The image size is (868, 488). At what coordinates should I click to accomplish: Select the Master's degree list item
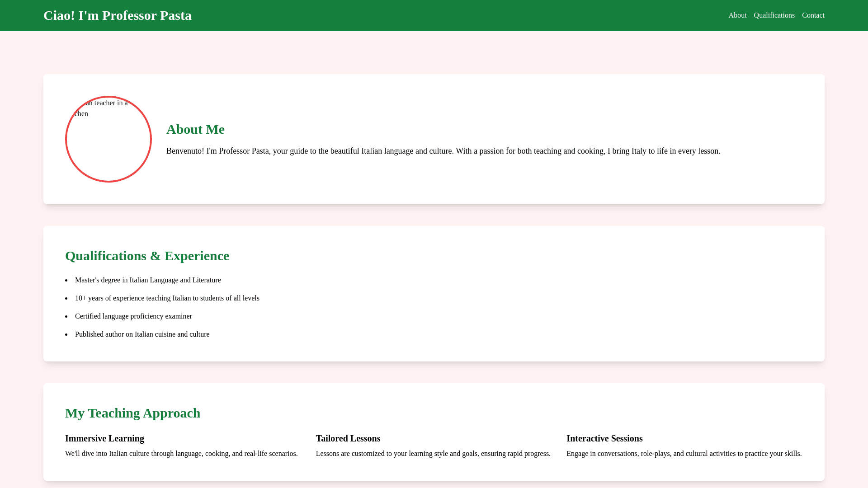tap(148, 280)
